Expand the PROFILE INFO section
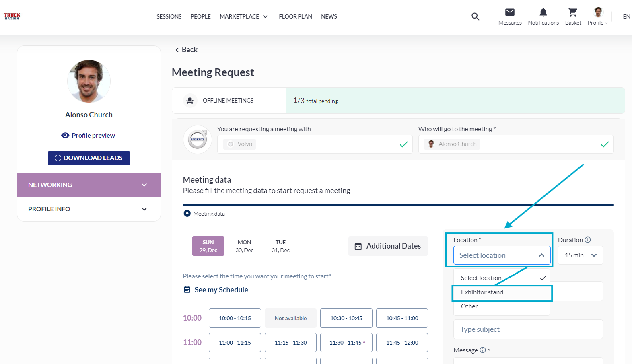This screenshot has height=364, width=632. [x=89, y=209]
